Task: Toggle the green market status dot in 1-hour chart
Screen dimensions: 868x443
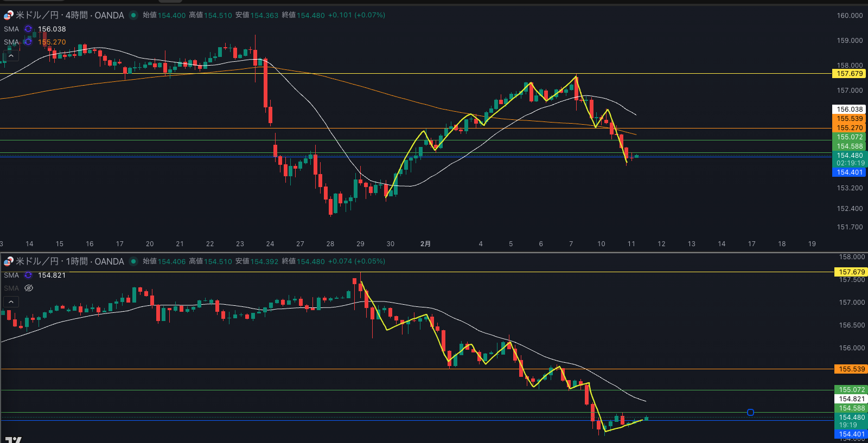Action: pyautogui.click(x=133, y=261)
